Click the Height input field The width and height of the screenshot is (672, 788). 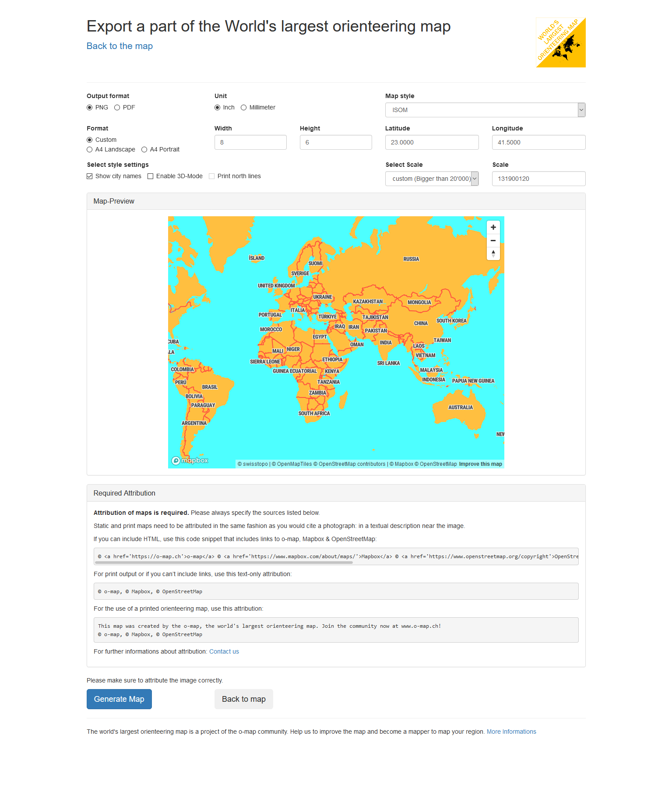click(336, 142)
